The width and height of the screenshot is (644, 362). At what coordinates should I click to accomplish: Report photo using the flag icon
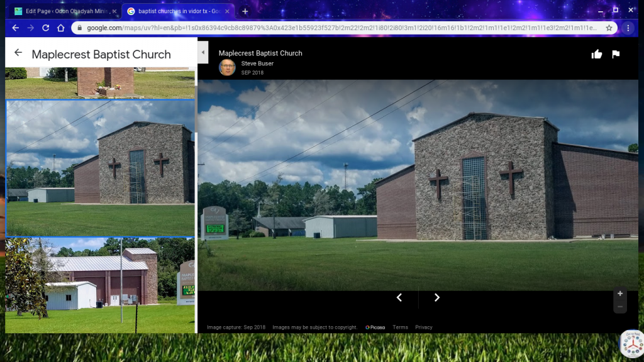coord(616,54)
